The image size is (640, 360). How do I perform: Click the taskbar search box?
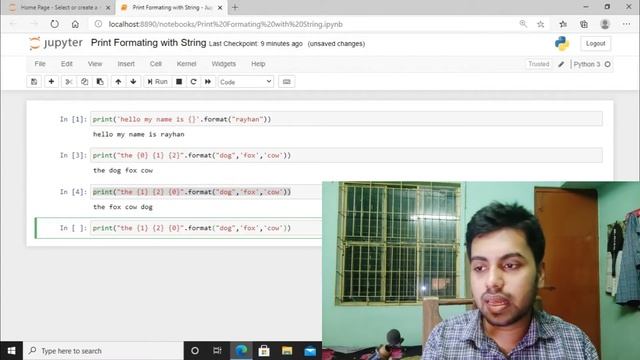click(103, 351)
